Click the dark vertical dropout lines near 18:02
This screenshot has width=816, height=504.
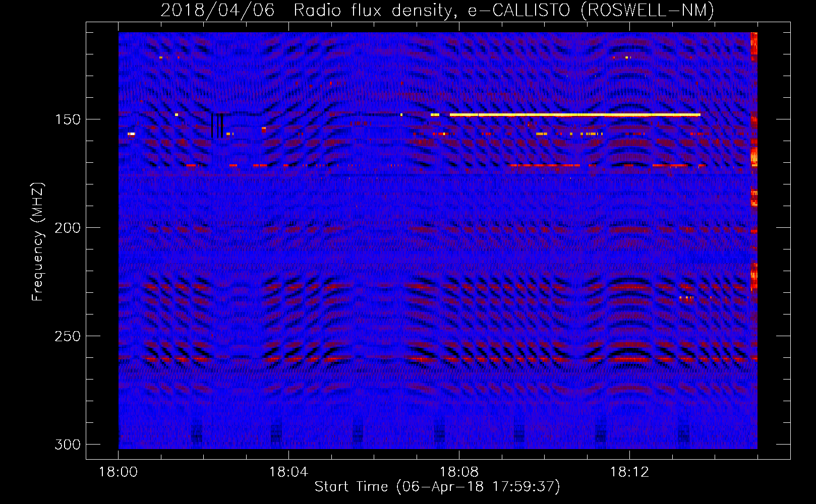point(217,125)
